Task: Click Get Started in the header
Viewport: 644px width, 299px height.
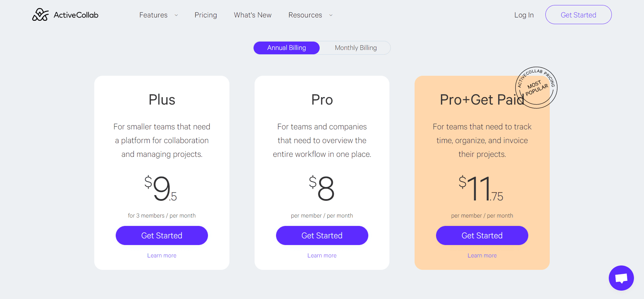Action: [578, 15]
